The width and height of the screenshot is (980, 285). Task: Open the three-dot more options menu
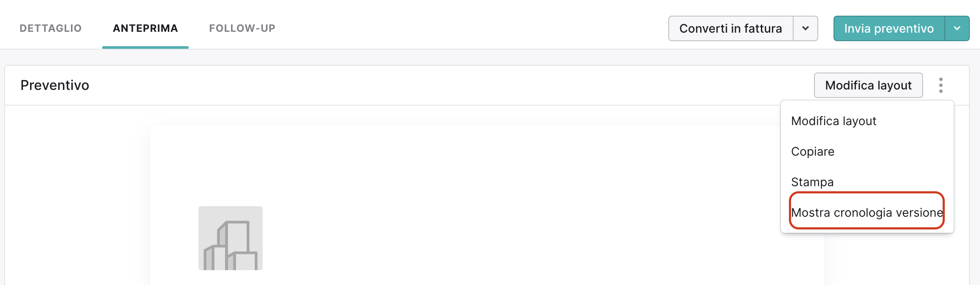(x=941, y=85)
